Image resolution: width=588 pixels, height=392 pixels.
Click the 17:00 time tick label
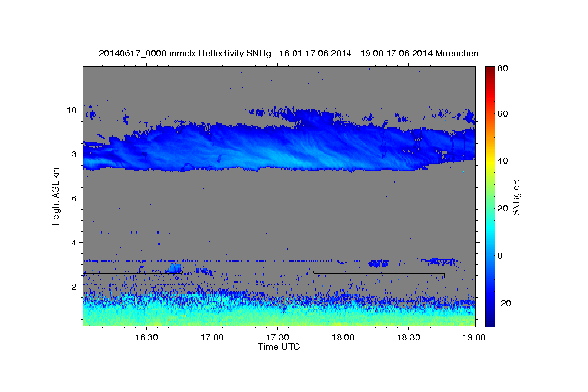tap(212, 337)
